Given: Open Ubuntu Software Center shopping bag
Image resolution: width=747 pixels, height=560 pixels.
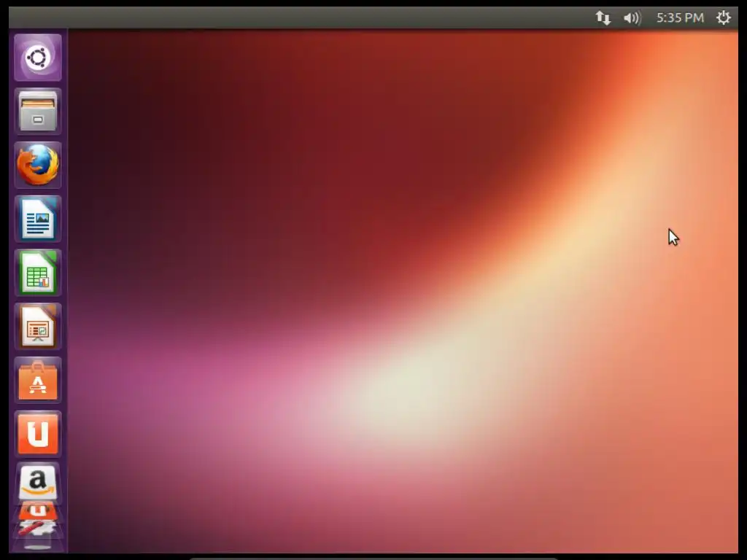Looking at the screenshot, I should click(38, 381).
